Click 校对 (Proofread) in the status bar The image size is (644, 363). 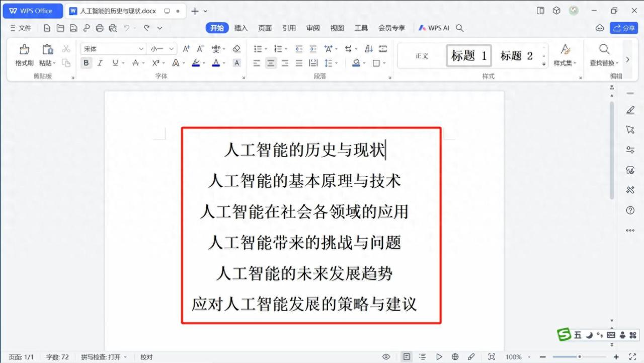146,357
